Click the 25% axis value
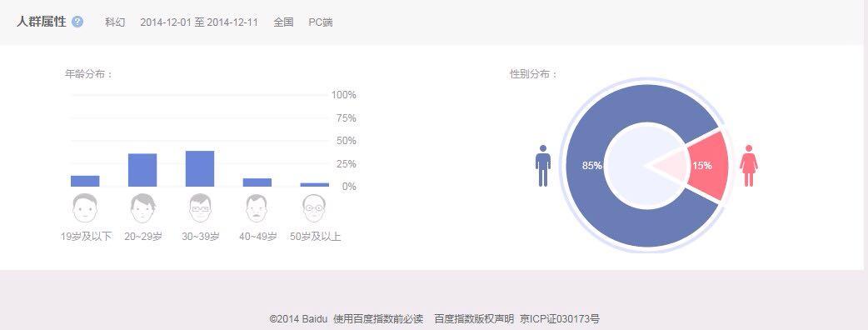868x330 pixels. [x=346, y=164]
